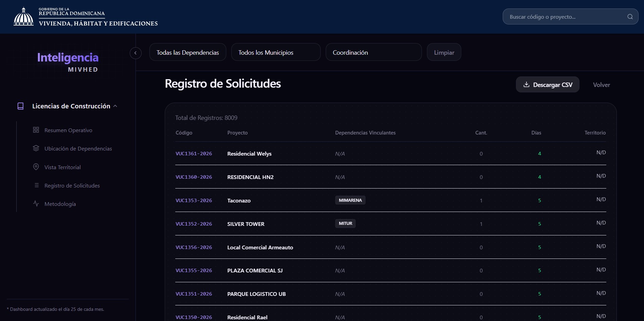644x321 pixels.
Task: Open the Metodología page
Action: [x=60, y=204]
